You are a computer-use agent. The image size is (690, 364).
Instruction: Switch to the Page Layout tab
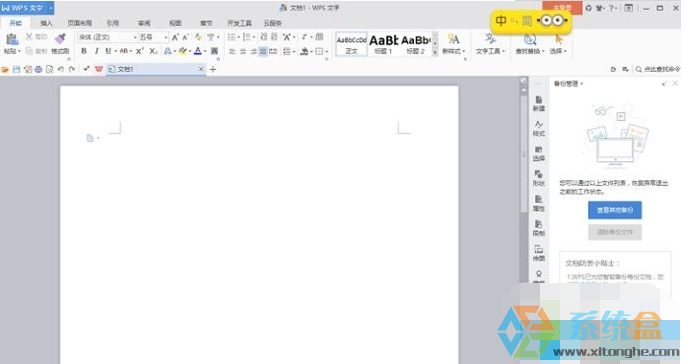click(x=80, y=23)
